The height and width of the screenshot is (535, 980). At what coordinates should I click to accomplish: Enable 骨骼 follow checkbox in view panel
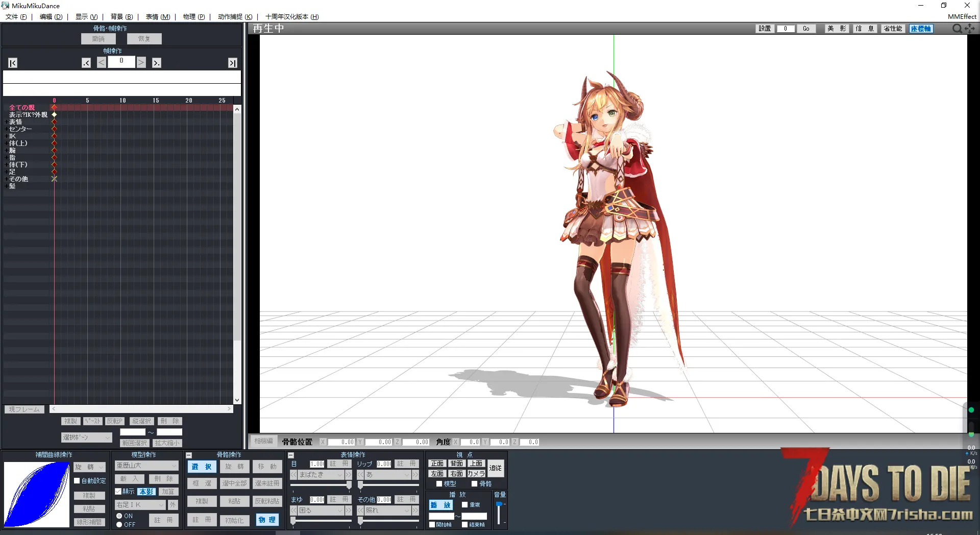click(x=474, y=484)
